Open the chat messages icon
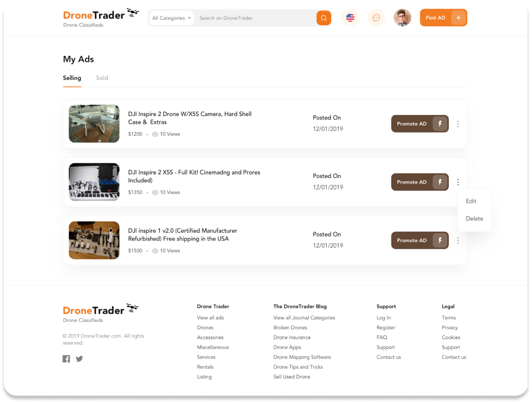This screenshot has height=402, width=532. 376,18
